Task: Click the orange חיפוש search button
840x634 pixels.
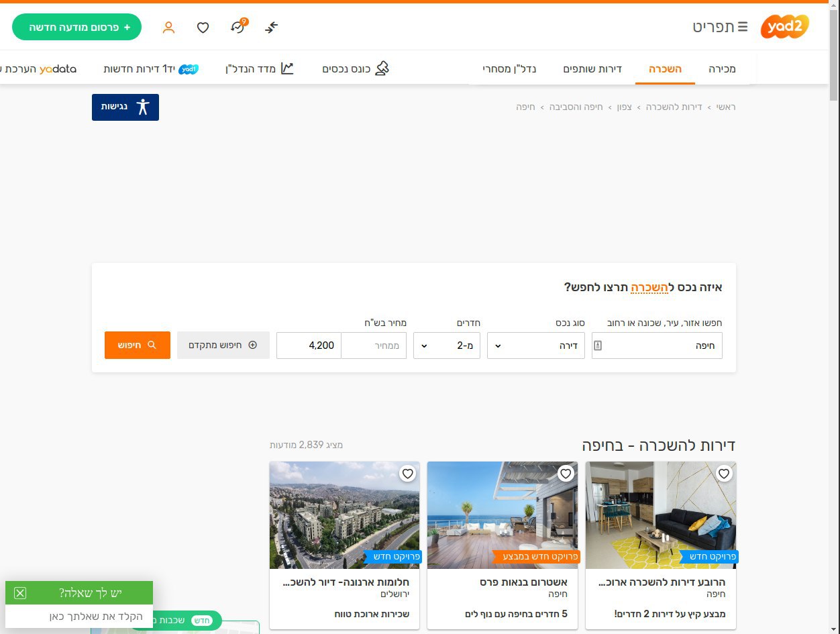Action: 138,345
